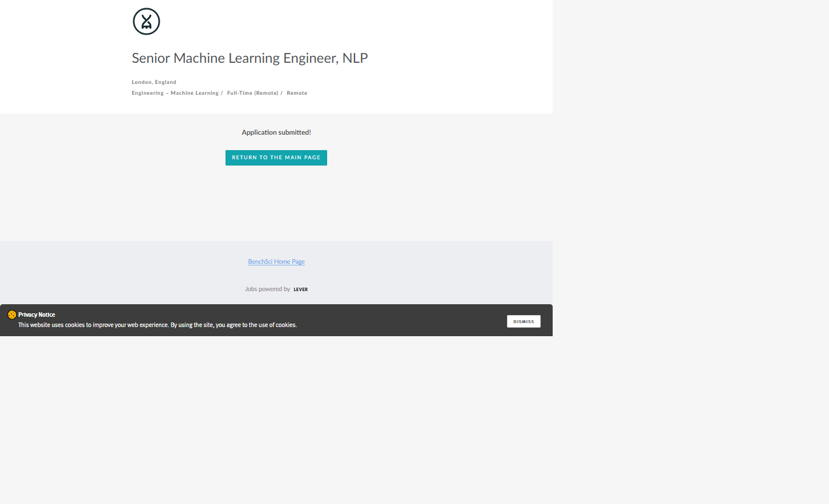The width and height of the screenshot is (829, 504).
Task: Open the Lever logo link
Action: pyautogui.click(x=300, y=289)
